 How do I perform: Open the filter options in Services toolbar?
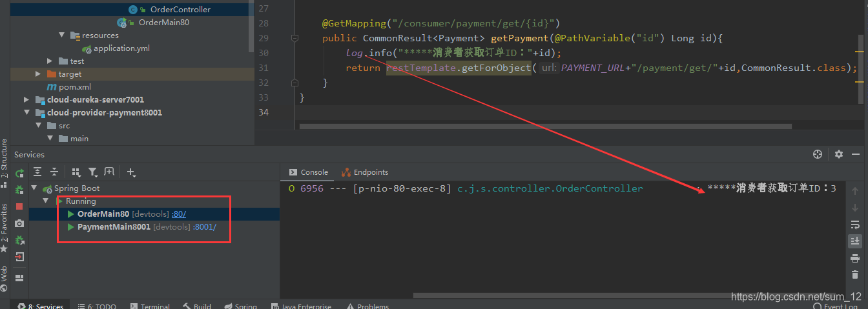click(x=93, y=172)
